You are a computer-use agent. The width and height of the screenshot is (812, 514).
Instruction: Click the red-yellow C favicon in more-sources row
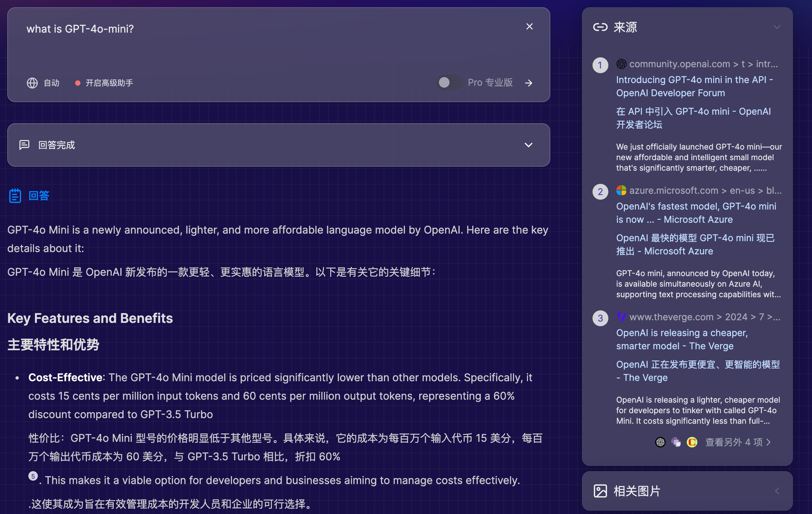tap(692, 442)
